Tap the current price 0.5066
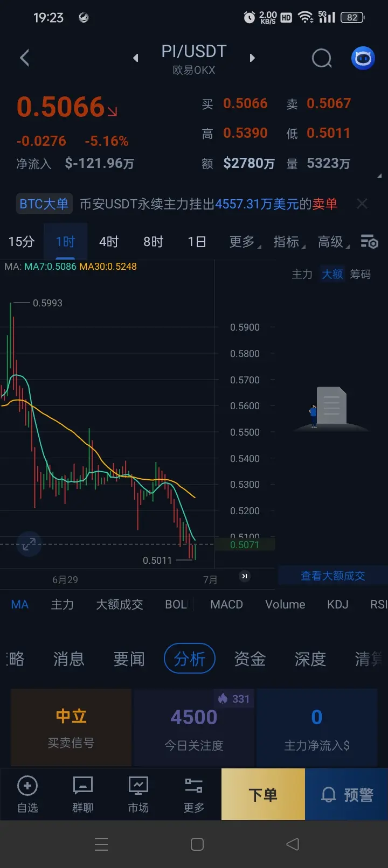Screen dimensions: 388x868 60,107
